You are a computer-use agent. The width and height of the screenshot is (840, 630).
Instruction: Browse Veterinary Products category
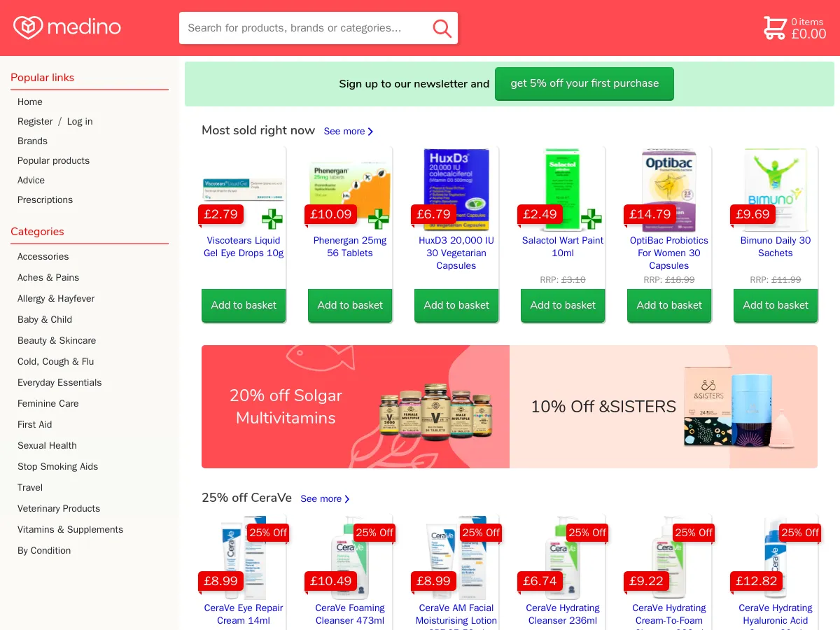(59, 508)
